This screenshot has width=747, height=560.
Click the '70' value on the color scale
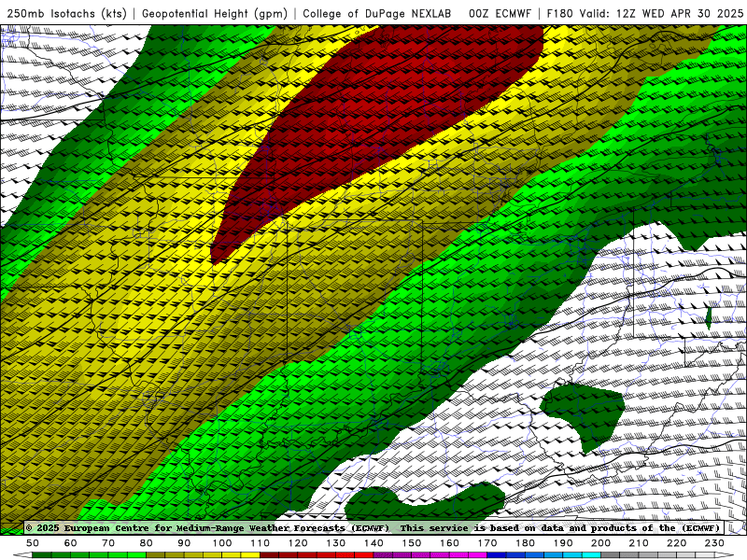coord(108,543)
